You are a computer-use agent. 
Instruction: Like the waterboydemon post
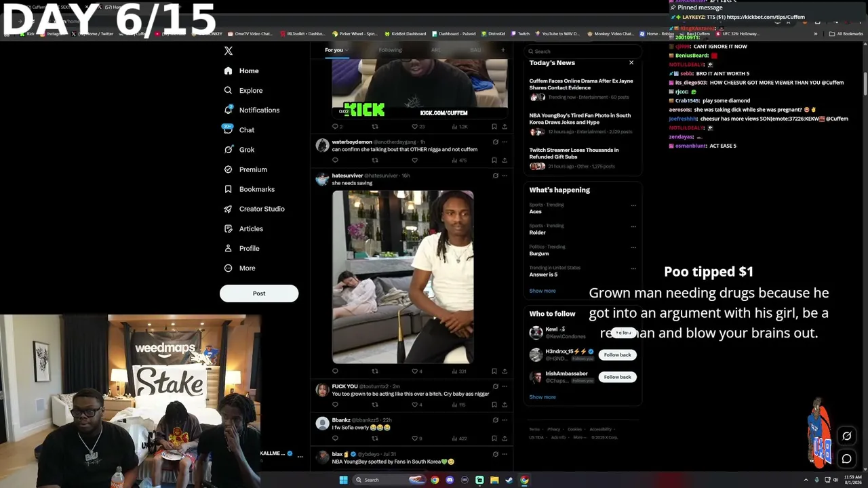coord(415,161)
